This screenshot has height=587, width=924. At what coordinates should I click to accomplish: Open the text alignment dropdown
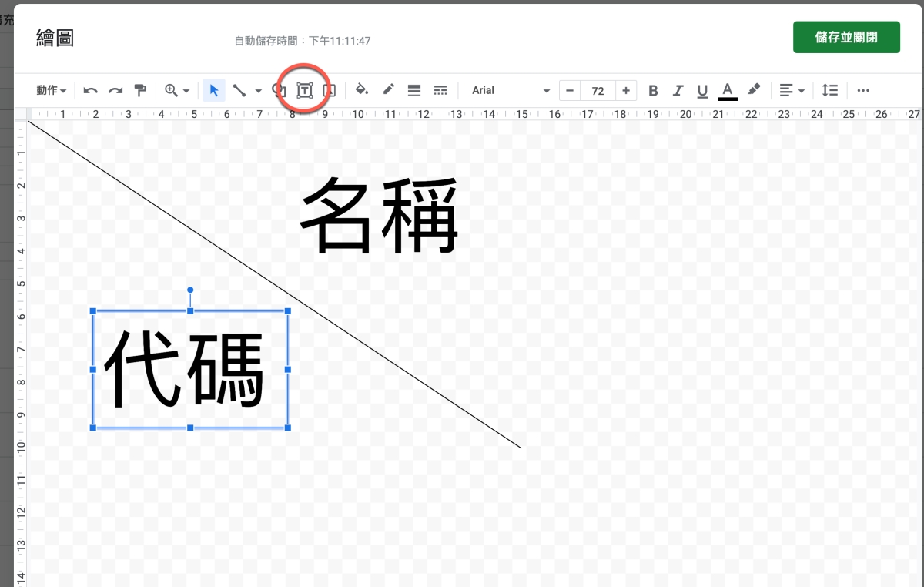pos(792,91)
